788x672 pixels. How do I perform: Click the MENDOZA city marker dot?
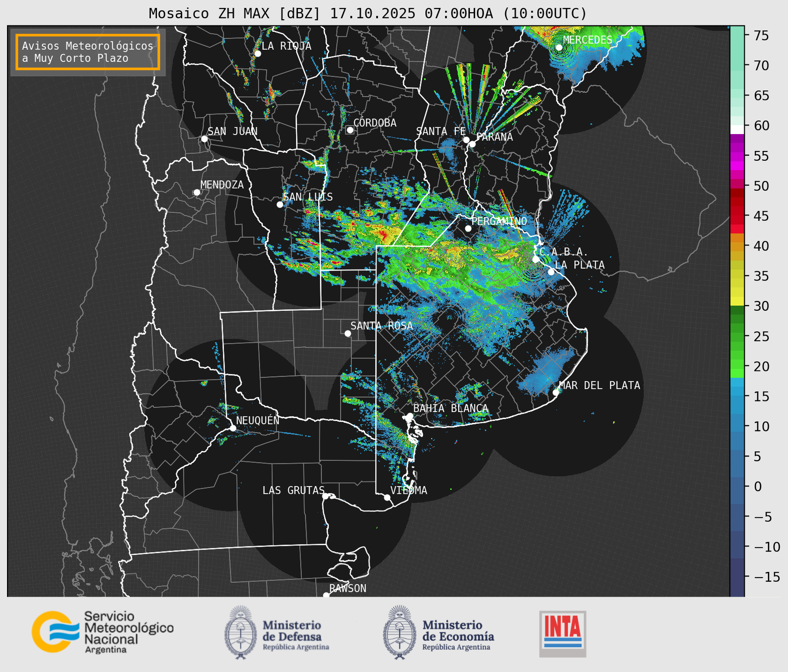tap(197, 193)
